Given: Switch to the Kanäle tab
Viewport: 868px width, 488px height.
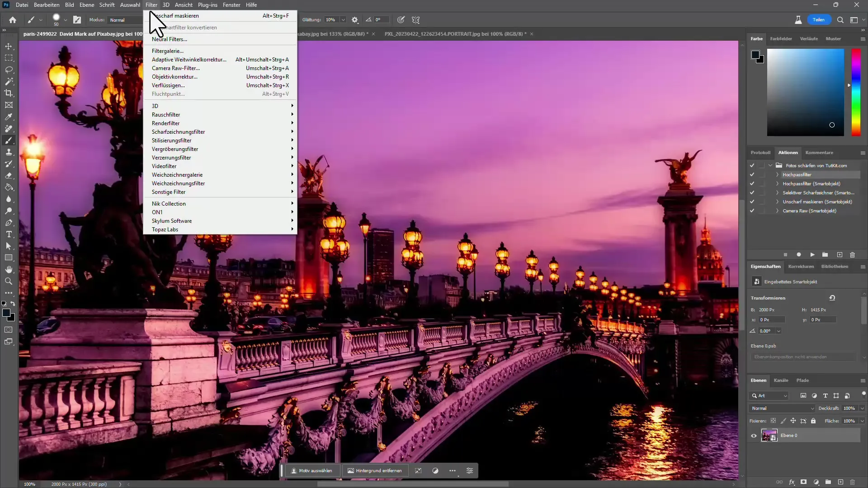Looking at the screenshot, I should (x=781, y=380).
